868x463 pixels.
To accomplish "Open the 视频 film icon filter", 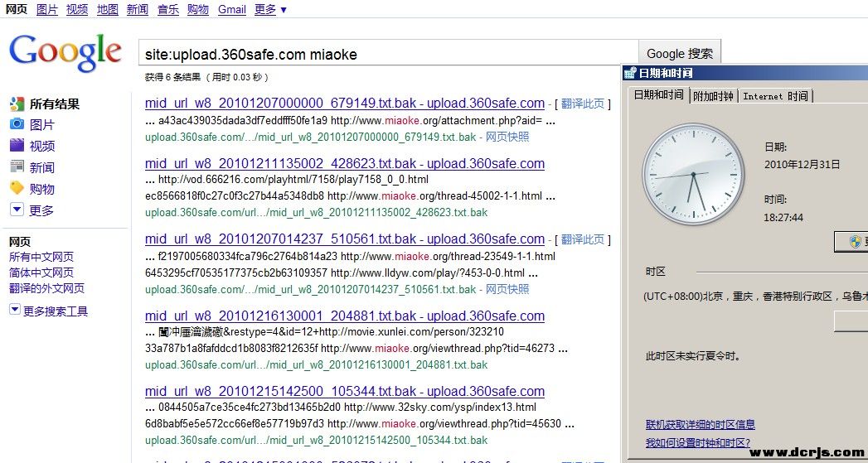I will click(x=17, y=146).
